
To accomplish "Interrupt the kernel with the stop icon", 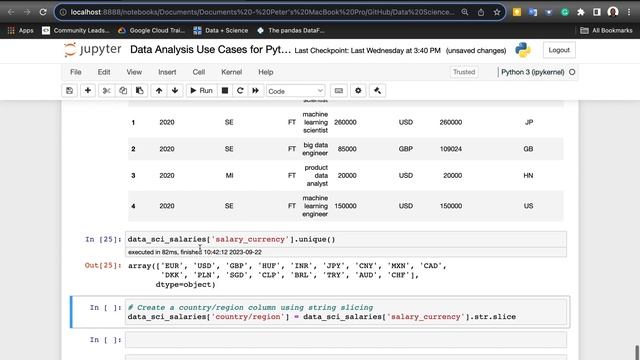I will (224, 91).
